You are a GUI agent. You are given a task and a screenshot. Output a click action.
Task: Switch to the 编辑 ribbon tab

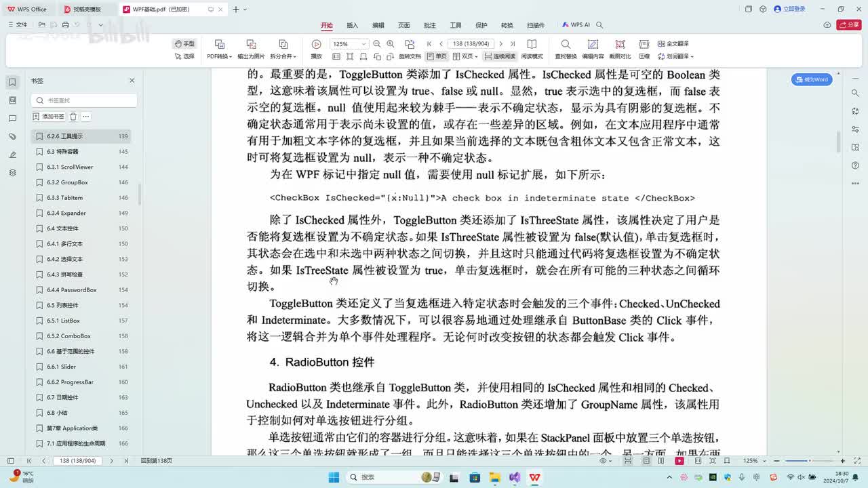pyautogui.click(x=378, y=25)
